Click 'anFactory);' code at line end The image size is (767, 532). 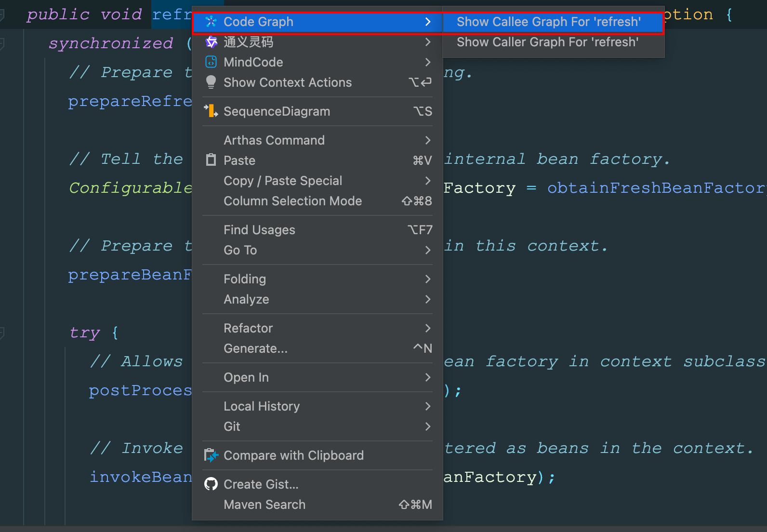(x=499, y=477)
